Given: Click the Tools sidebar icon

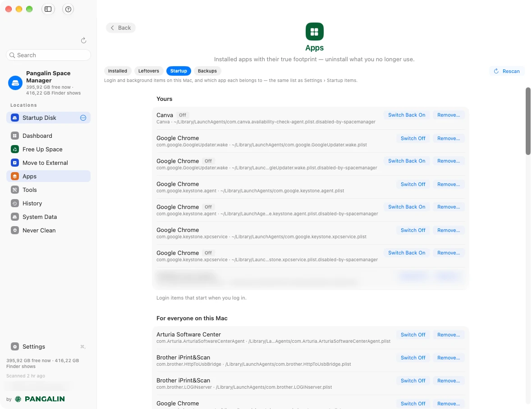Looking at the screenshot, I should tap(14, 190).
